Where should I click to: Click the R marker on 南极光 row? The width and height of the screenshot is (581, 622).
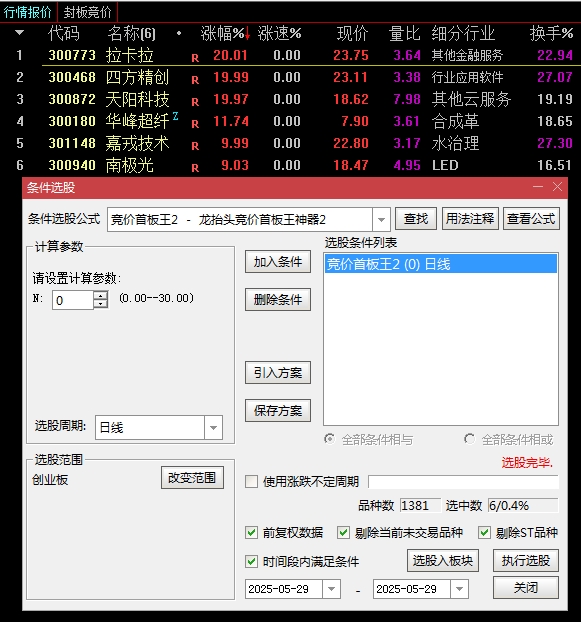[x=195, y=168]
